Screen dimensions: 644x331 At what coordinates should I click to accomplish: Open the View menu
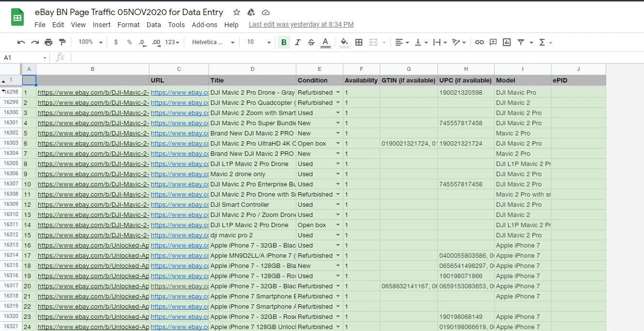[x=78, y=25]
